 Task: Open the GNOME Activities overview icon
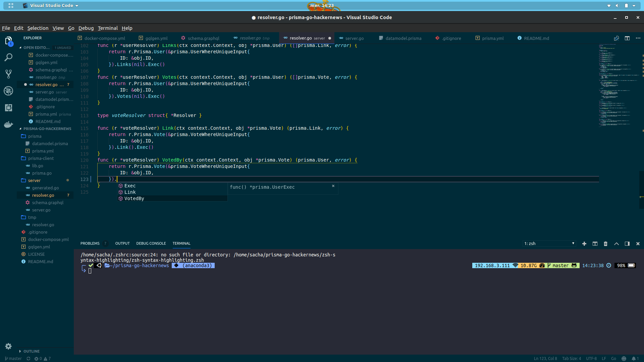11,6
